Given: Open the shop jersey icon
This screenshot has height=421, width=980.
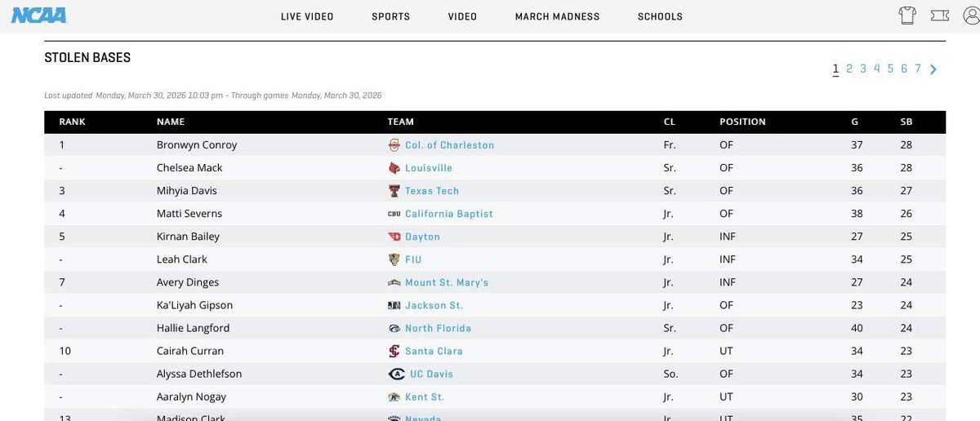Looking at the screenshot, I should click(x=907, y=16).
